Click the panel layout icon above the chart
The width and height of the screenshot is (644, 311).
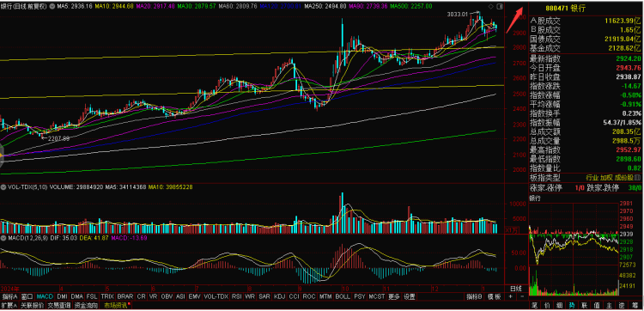pos(499,7)
